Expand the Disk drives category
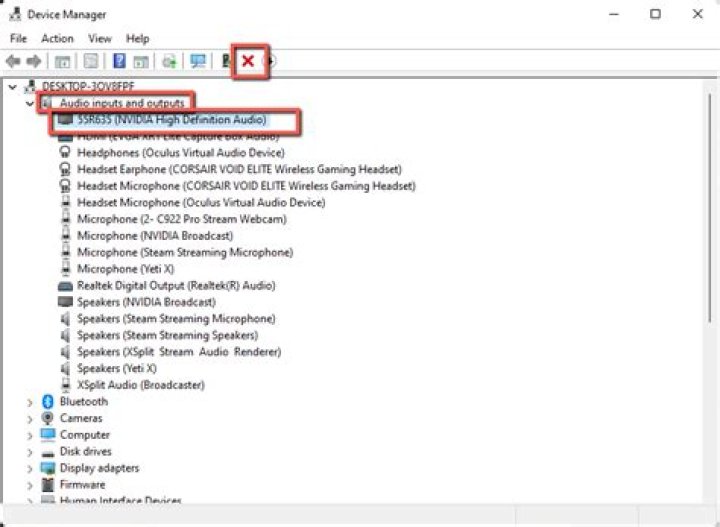The width and height of the screenshot is (720, 527). point(30,452)
